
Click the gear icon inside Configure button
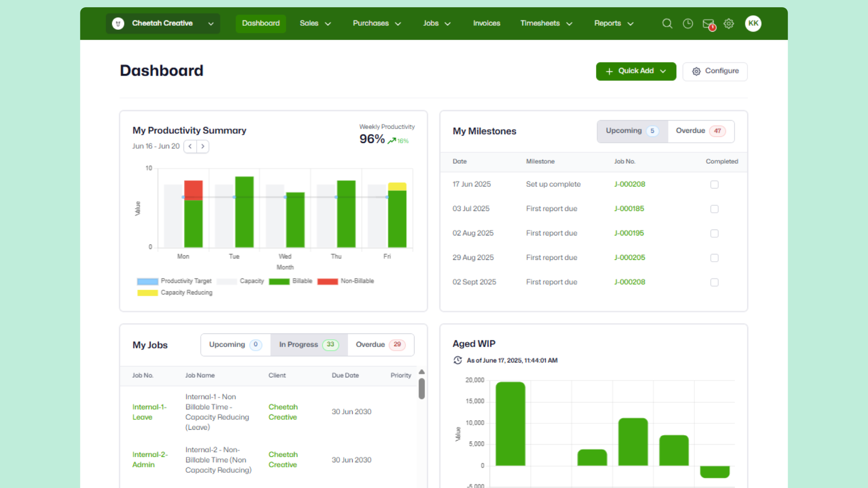click(696, 71)
